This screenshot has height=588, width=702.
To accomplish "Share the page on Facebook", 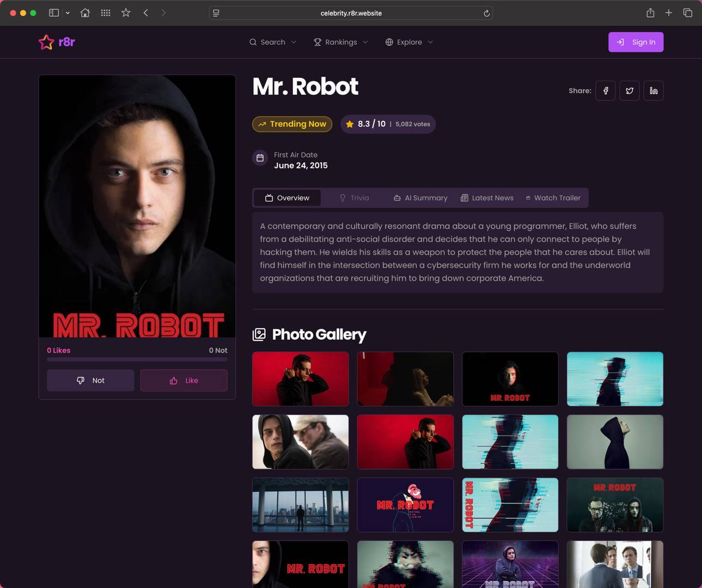I will coord(605,90).
